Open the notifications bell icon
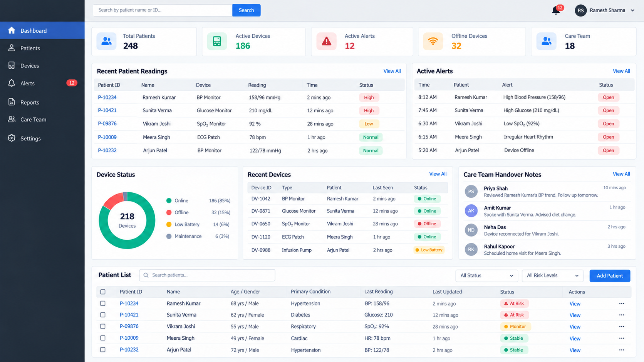The height and width of the screenshot is (362, 644). click(x=556, y=10)
